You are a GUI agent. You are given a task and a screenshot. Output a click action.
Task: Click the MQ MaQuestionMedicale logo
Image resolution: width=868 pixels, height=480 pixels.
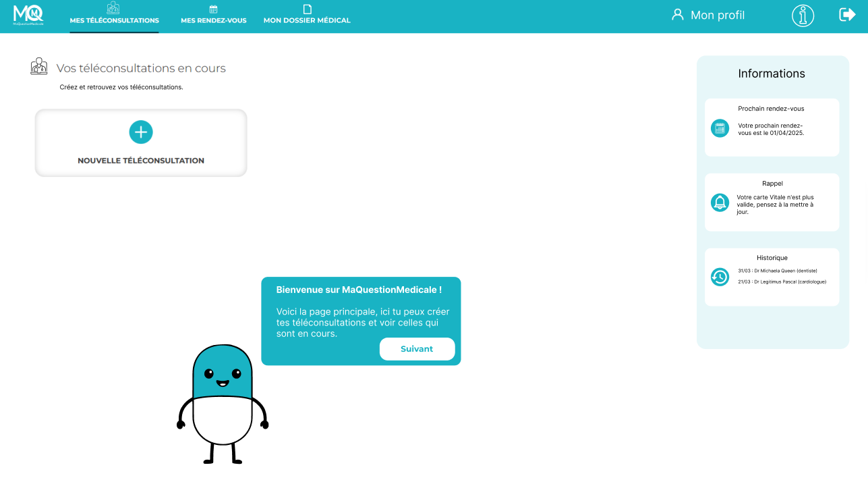(28, 15)
